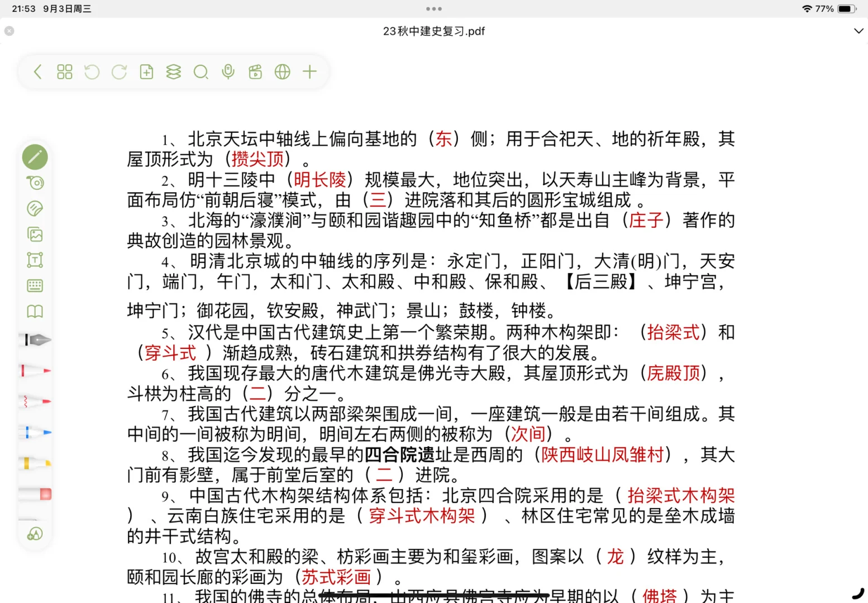868x603 pixels.
Task: Open the insert image tool
Action: pos(35,234)
